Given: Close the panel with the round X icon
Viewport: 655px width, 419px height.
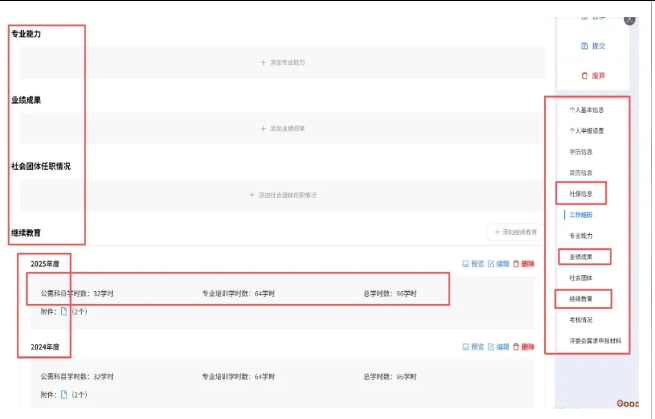Looking at the screenshot, I should pyautogui.click(x=629, y=19).
